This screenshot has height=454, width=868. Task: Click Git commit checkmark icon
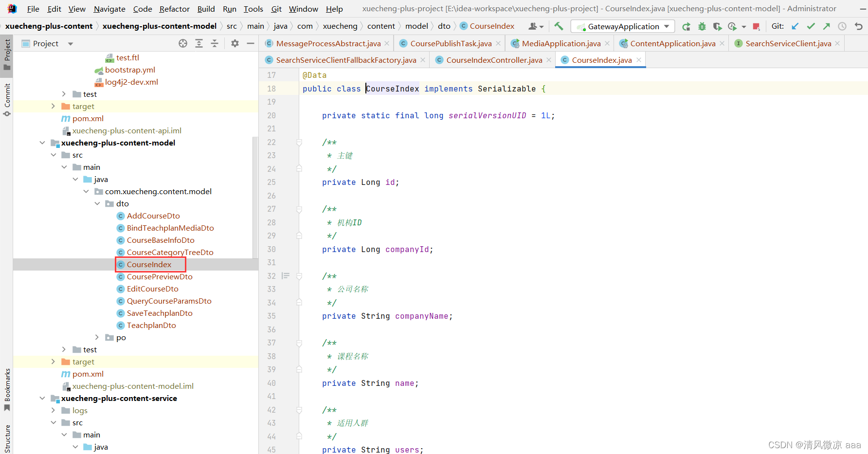pos(811,26)
